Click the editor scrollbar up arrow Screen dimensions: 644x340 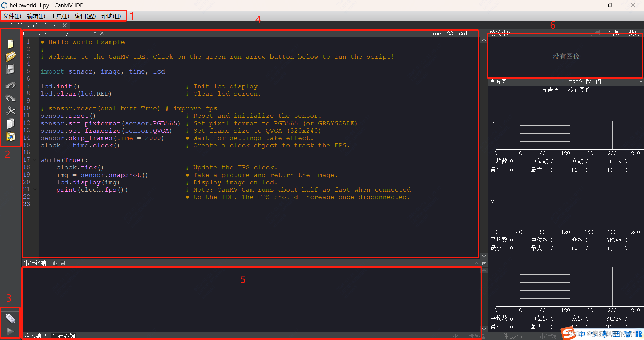point(484,40)
